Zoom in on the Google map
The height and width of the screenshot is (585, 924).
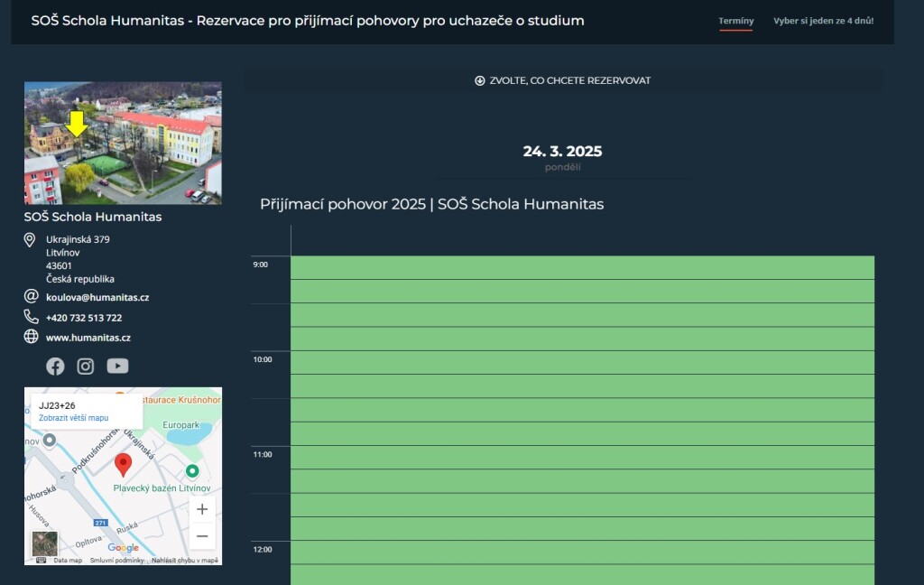pos(202,509)
